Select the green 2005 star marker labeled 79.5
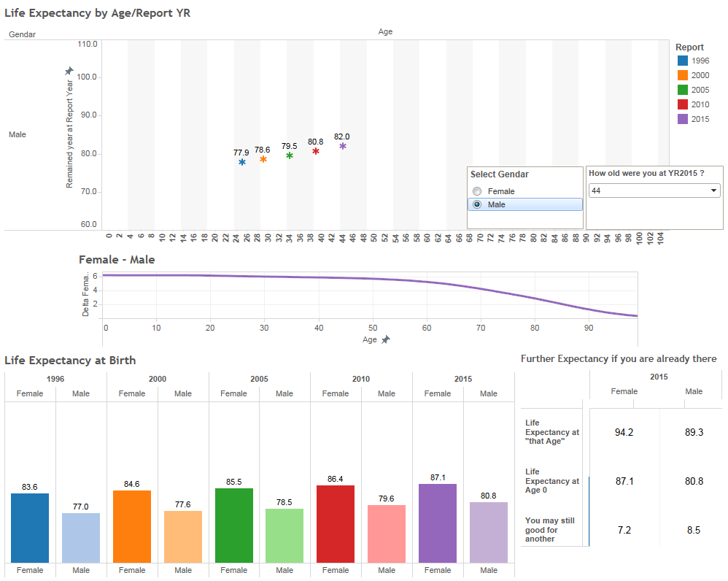Screen dimensions: 728x581 [290, 155]
